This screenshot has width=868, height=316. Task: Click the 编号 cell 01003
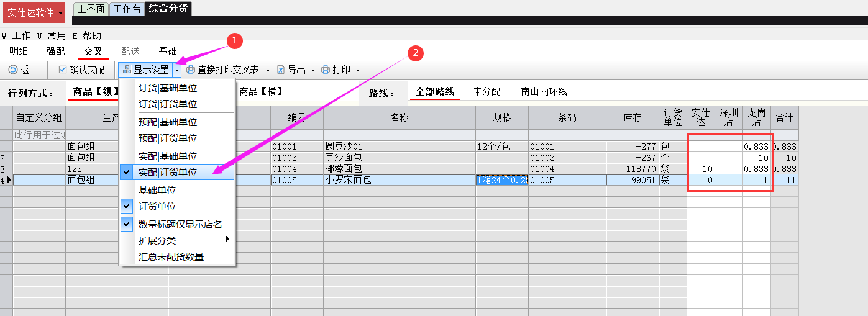(x=297, y=158)
